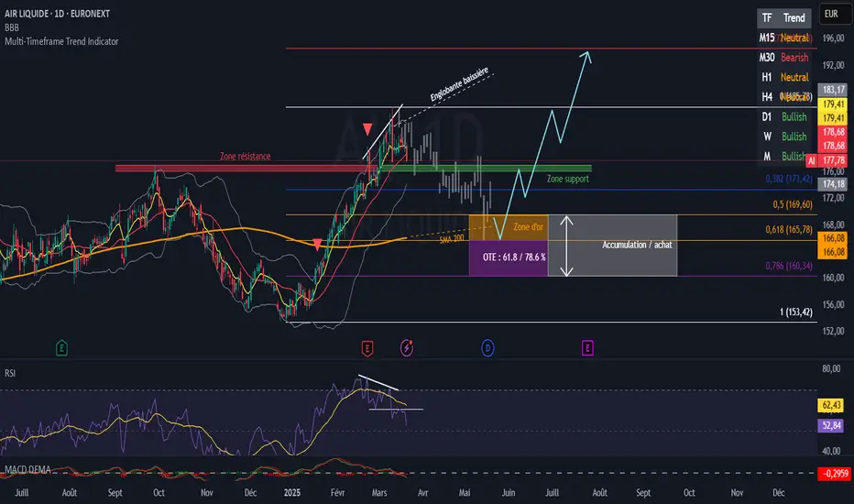Click the red -0,2959 MACD value label
The image size is (854, 504).
(x=835, y=474)
